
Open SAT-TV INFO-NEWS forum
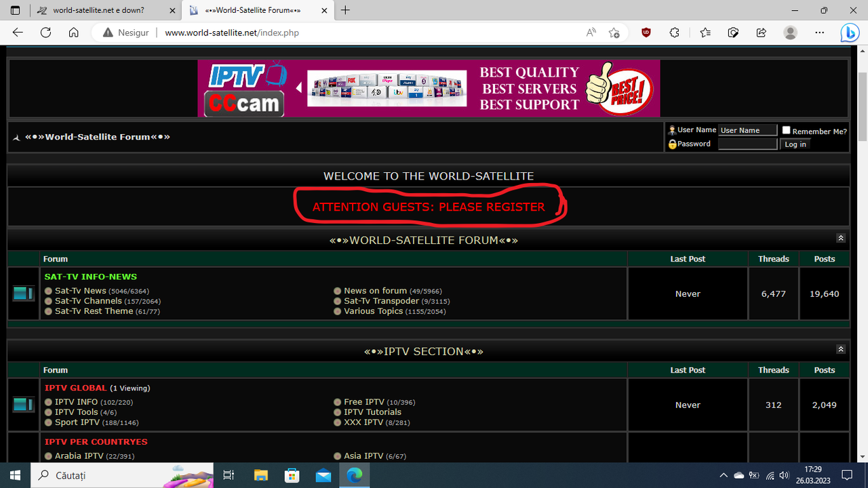91,277
